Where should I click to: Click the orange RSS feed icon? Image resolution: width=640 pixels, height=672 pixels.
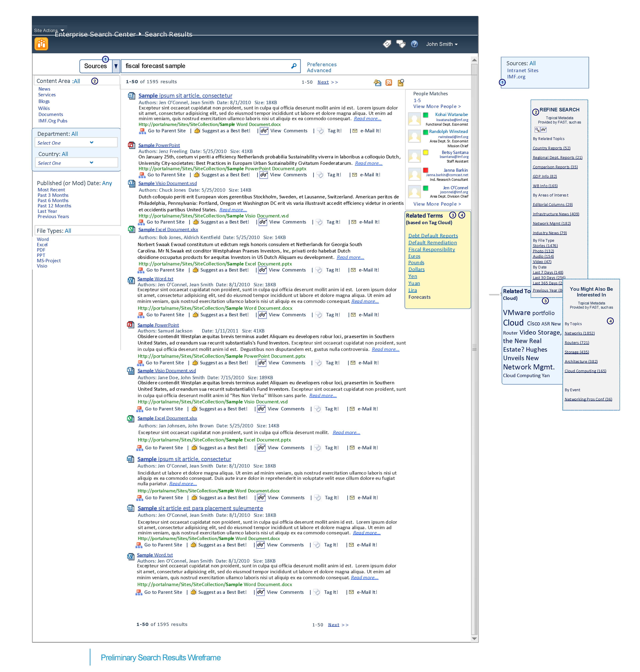pyautogui.click(x=388, y=82)
